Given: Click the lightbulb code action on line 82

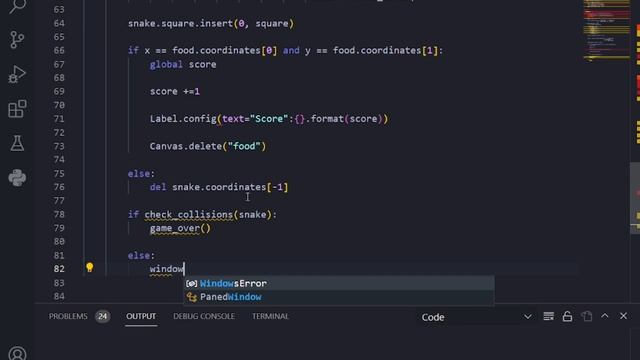Looking at the screenshot, I should (x=90, y=268).
